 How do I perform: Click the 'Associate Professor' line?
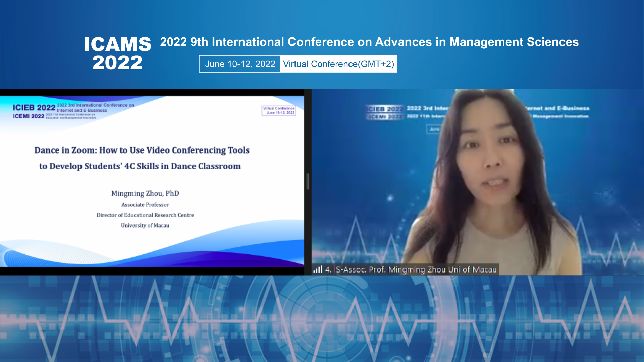pyautogui.click(x=145, y=205)
